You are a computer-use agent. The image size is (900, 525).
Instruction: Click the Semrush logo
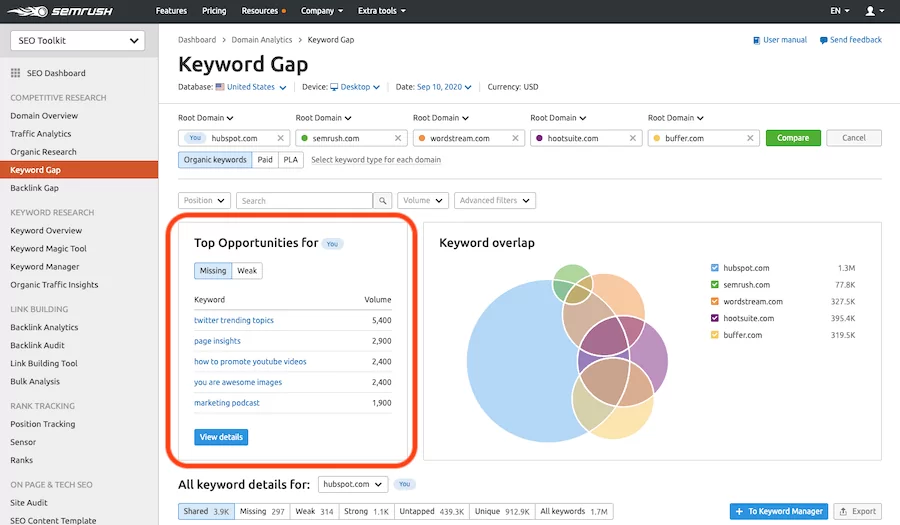click(60, 11)
